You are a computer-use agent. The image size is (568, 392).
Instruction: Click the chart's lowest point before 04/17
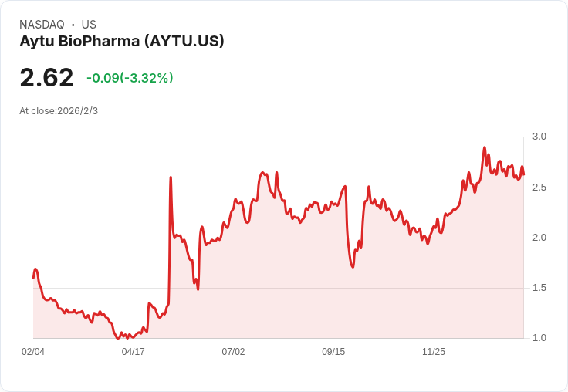click(117, 337)
